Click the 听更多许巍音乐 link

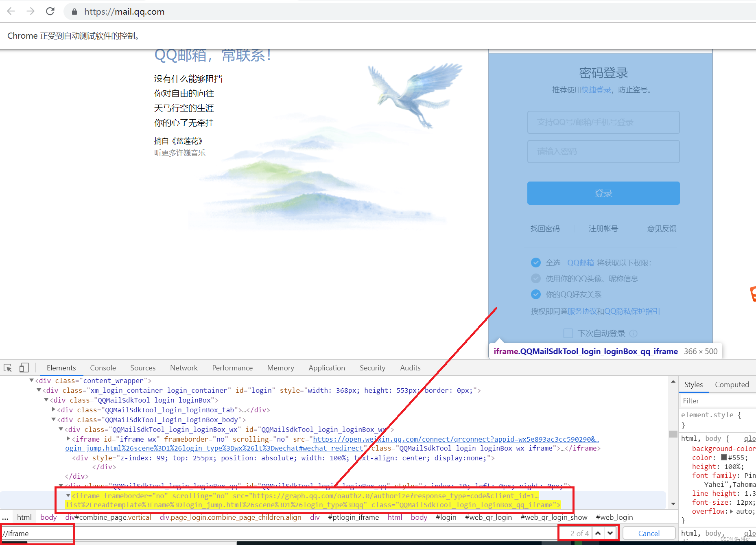click(x=180, y=153)
